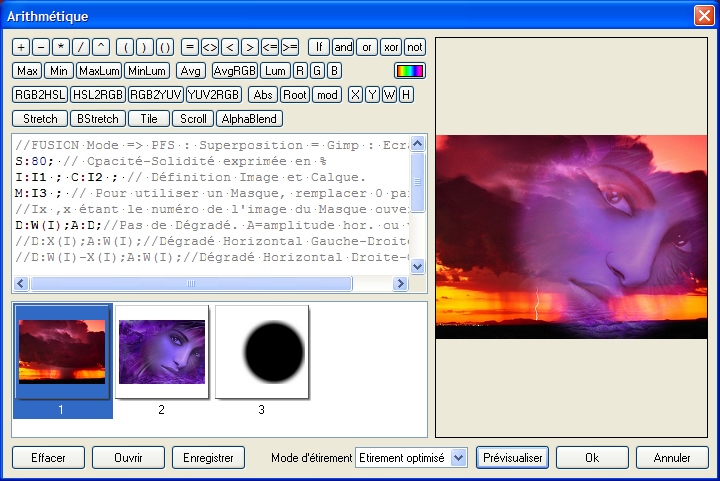Insert the not-equal <> operator

coord(210,47)
